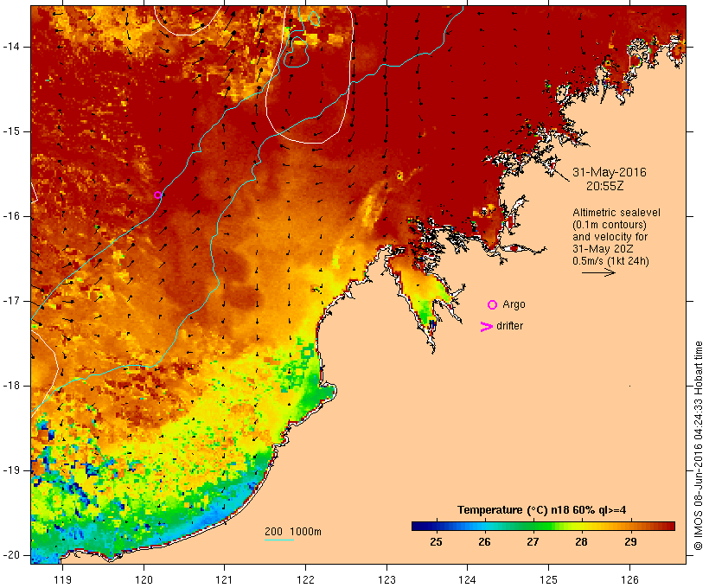Image resolution: width=709 pixels, height=588 pixels.
Task: Click the 'Altimetric sealevel' text
Action: [x=616, y=213]
